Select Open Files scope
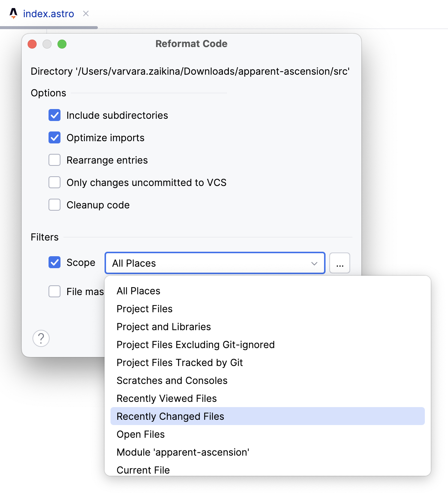 (x=140, y=434)
